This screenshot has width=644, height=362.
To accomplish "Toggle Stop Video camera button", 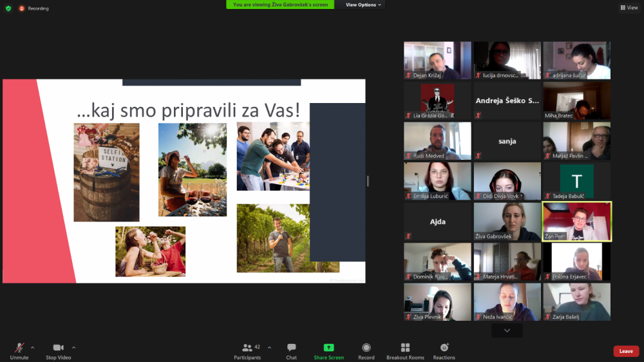I will pos(58,350).
